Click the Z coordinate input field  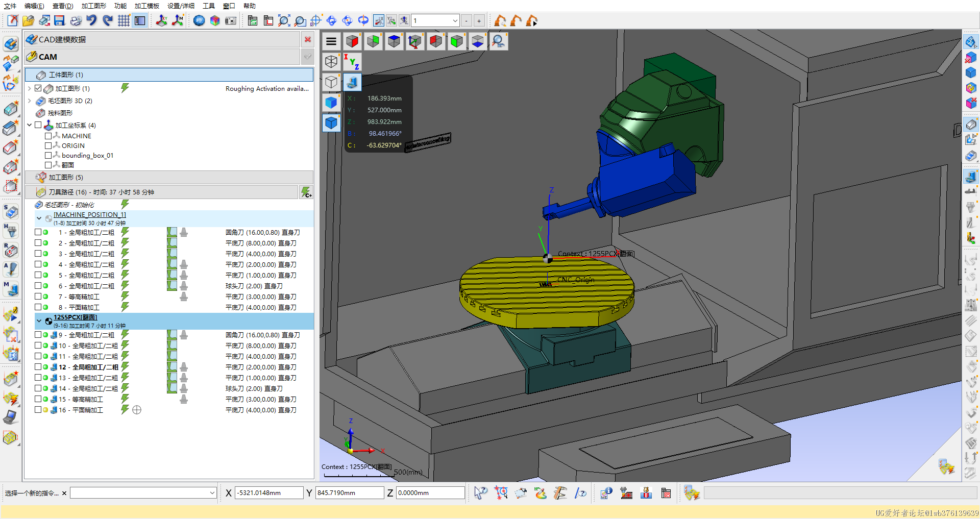pyautogui.click(x=430, y=493)
